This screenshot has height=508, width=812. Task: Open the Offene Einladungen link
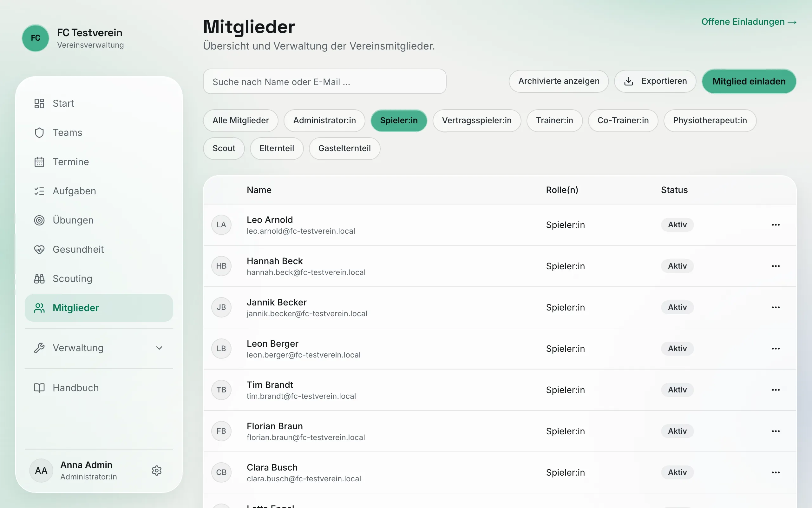point(749,22)
